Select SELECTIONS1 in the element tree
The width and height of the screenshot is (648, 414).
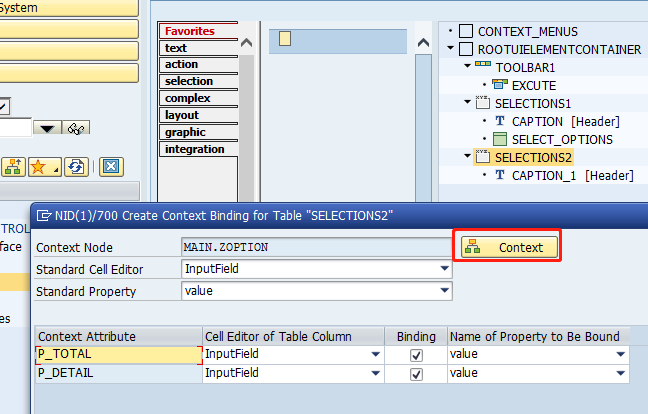(x=533, y=103)
